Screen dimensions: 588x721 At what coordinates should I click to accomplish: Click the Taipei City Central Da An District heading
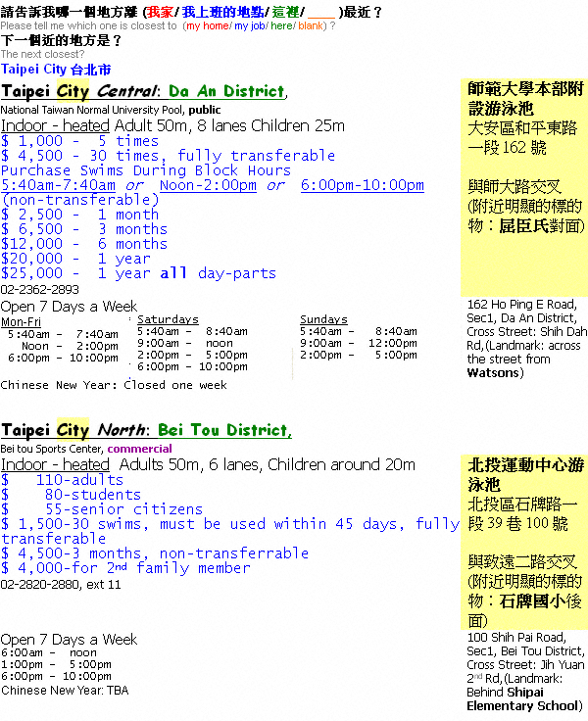(142, 92)
